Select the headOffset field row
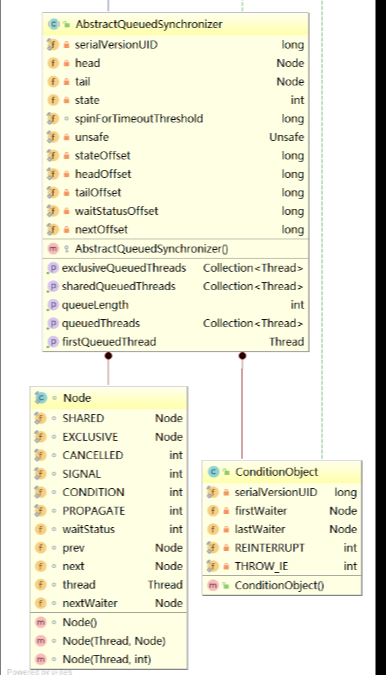 point(176,174)
